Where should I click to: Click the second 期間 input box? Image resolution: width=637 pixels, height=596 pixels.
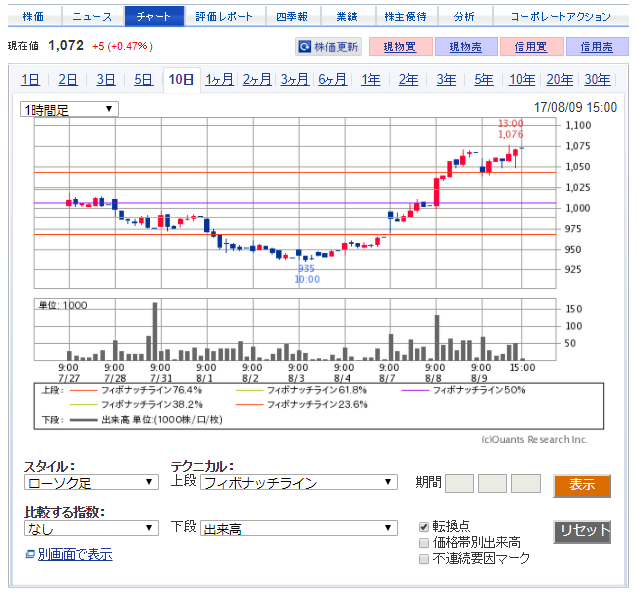(492, 483)
